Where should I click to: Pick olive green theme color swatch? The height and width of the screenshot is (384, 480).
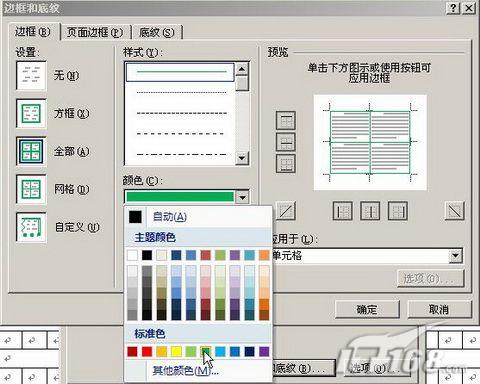click(x=220, y=255)
